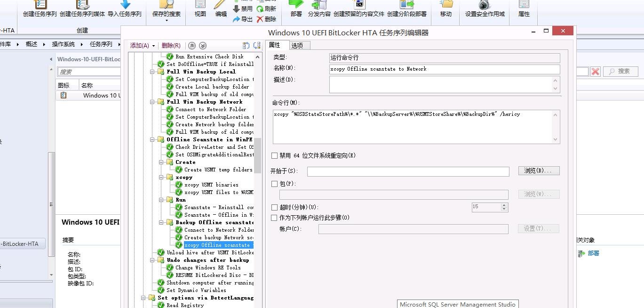
Task: Toggle Disable 64-bit file system redirection checkbox
Action: pyautogui.click(x=275, y=155)
